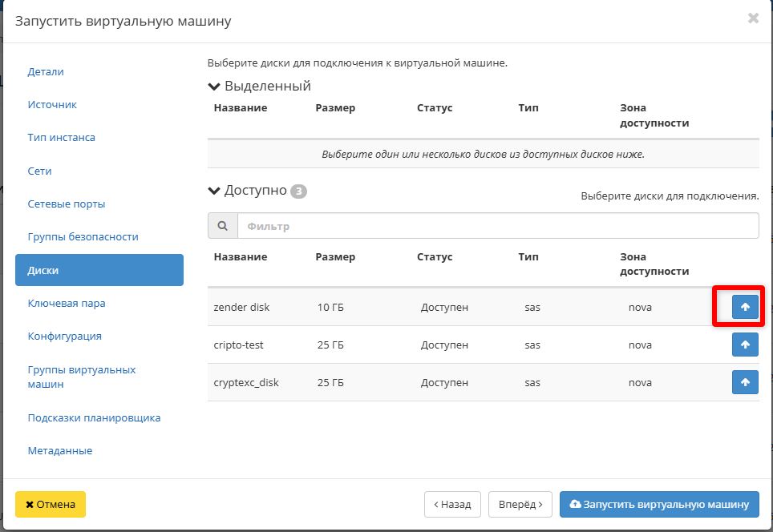Go to the Тип инстанса tab
This screenshot has width=773, height=532.
pyautogui.click(x=62, y=137)
